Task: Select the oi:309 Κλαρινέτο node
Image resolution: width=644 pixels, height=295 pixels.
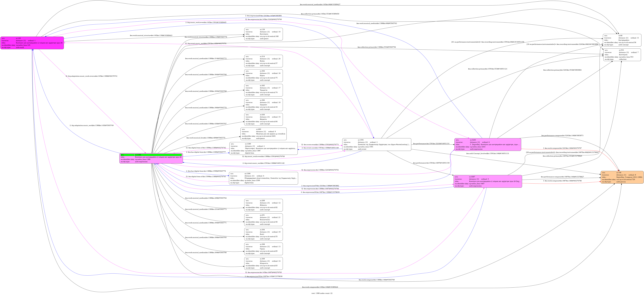Action: [x=264, y=264]
